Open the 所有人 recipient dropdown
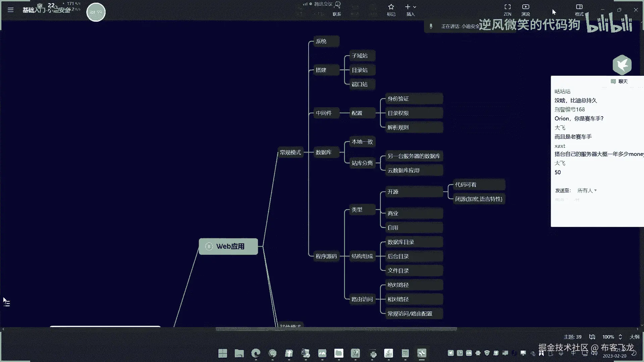This screenshot has width=644, height=362. pyautogui.click(x=587, y=190)
